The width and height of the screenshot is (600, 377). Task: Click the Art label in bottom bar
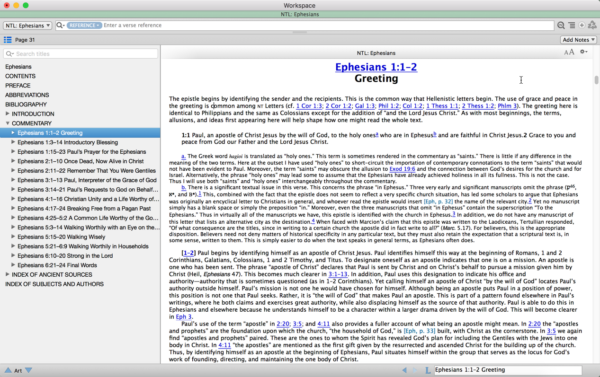(x=18, y=370)
